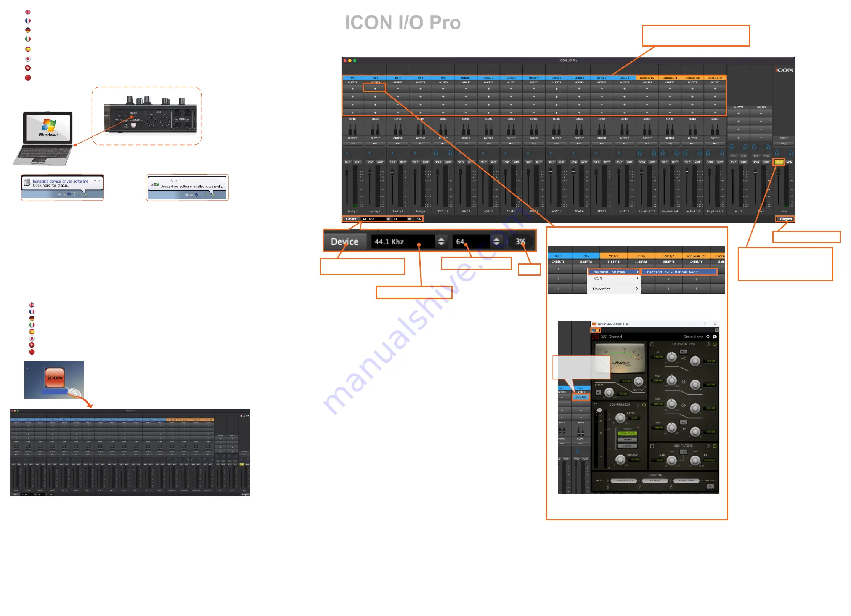Mute the LoopBack 7/8 channel

point(720,162)
